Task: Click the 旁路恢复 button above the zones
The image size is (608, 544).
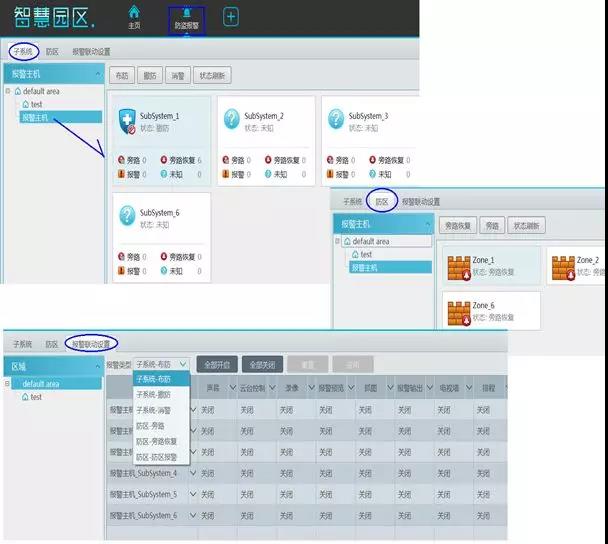Action: pyautogui.click(x=458, y=226)
